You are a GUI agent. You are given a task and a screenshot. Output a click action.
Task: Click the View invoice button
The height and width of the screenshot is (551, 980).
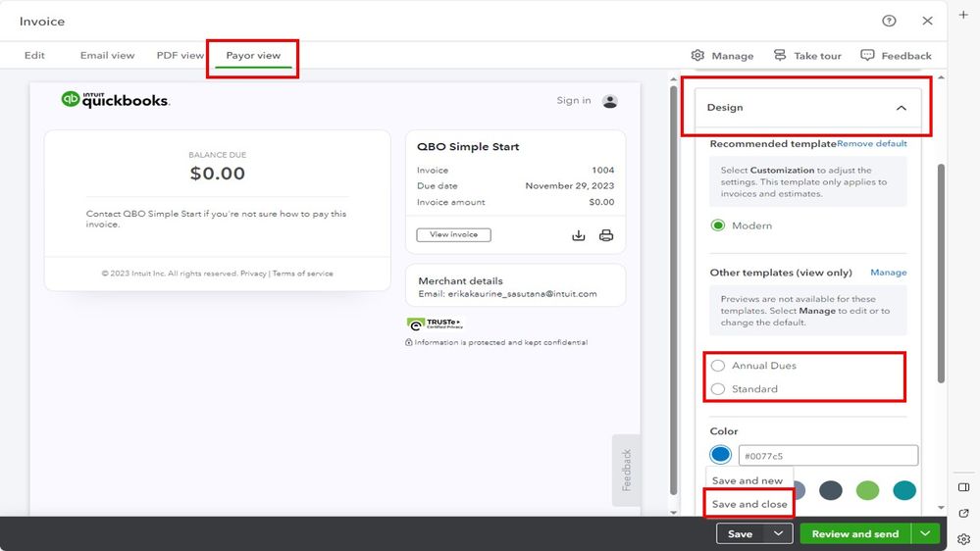point(454,234)
